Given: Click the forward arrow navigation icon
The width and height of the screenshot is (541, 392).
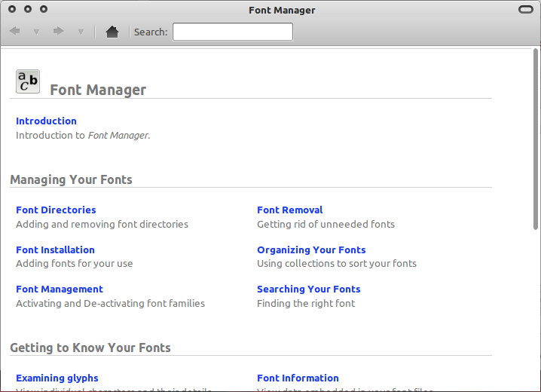Looking at the screenshot, I should pos(59,32).
